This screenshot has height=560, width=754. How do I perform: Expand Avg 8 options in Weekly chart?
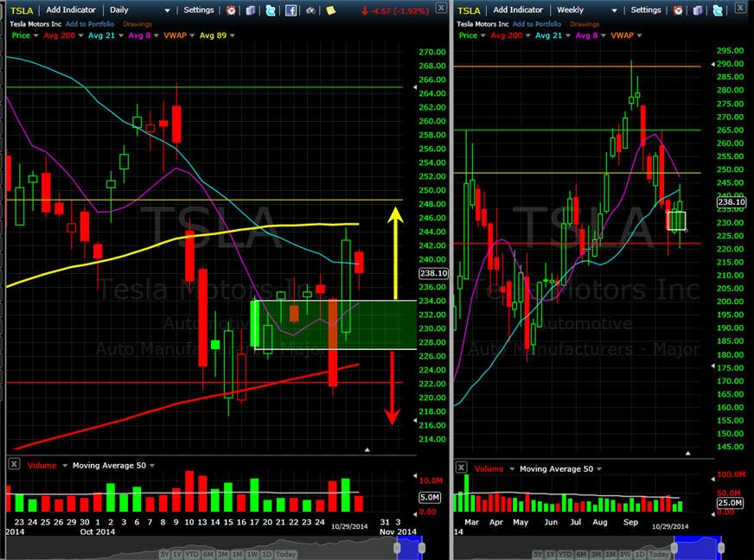point(603,35)
